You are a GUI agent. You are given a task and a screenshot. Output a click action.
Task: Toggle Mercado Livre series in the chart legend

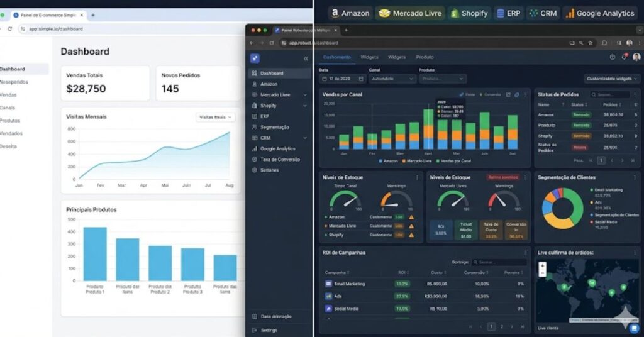[417, 161]
